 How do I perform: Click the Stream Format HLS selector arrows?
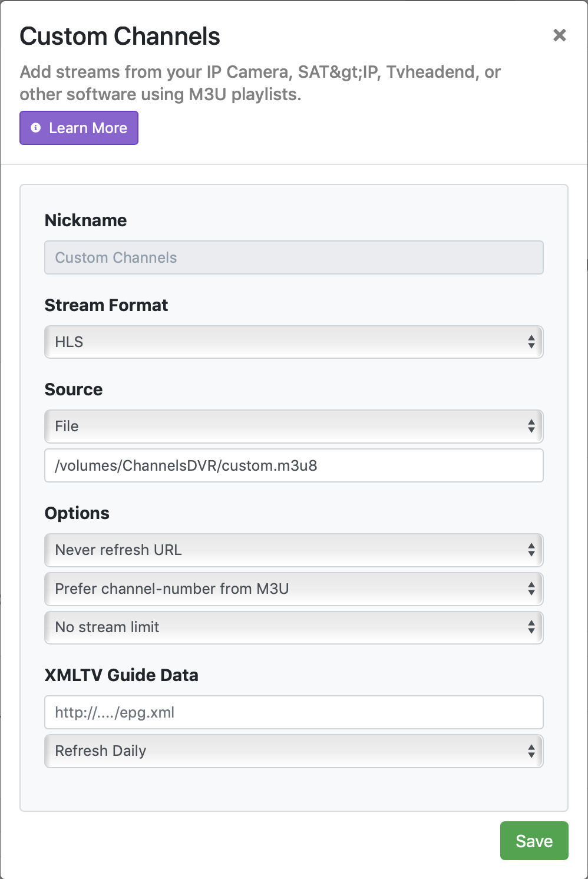(x=531, y=342)
